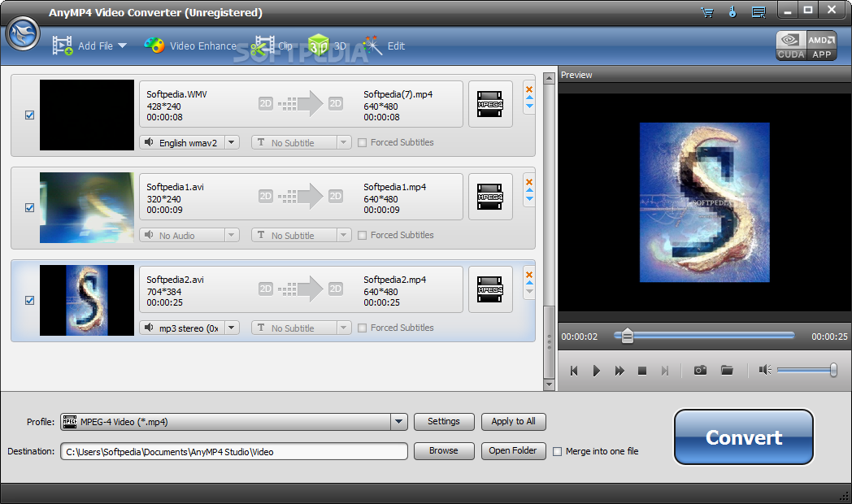Click output name Softpedia(7).mp4

tap(398, 94)
